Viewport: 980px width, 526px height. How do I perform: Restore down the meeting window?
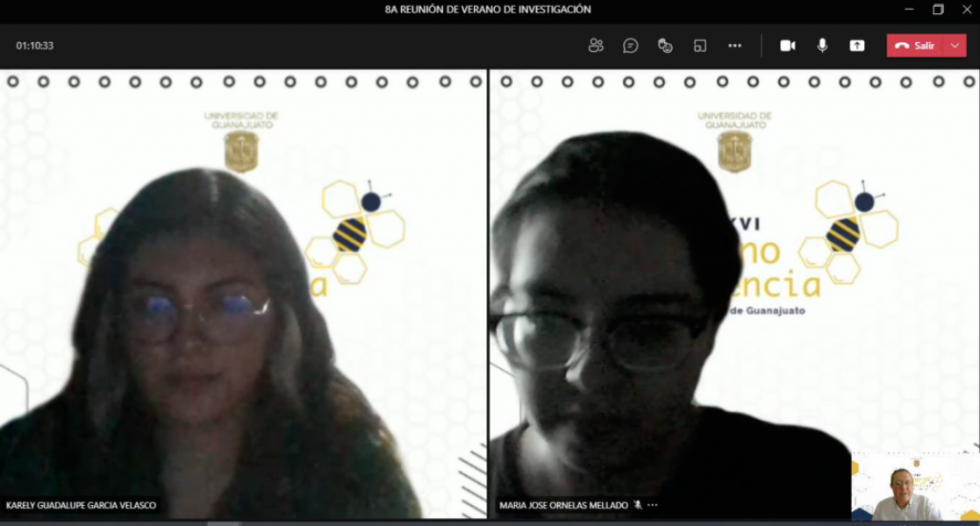[938, 10]
